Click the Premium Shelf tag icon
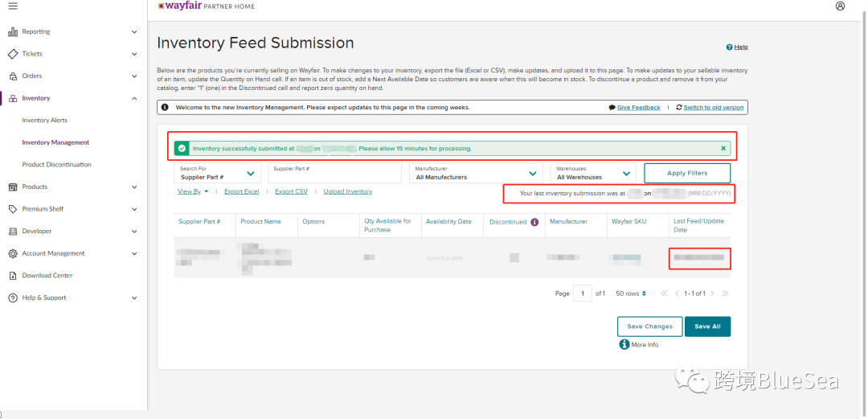 13,209
